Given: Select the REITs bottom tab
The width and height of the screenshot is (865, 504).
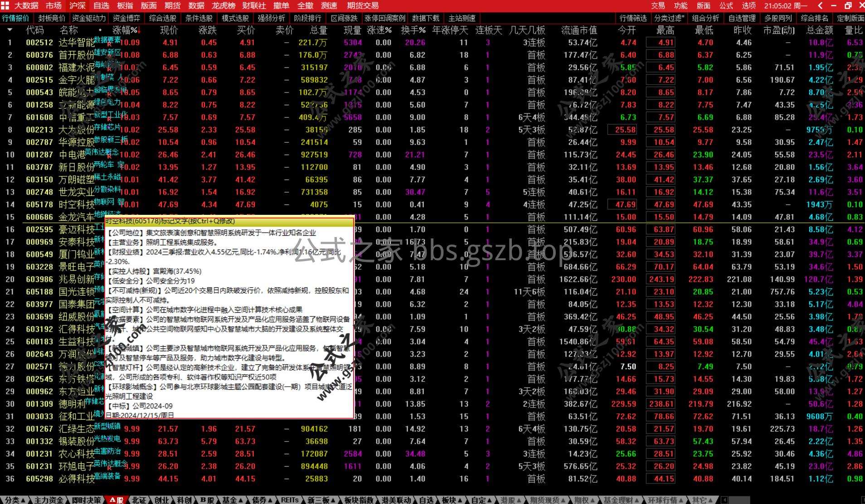Looking at the screenshot, I should pyautogui.click(x=290, y=500).
